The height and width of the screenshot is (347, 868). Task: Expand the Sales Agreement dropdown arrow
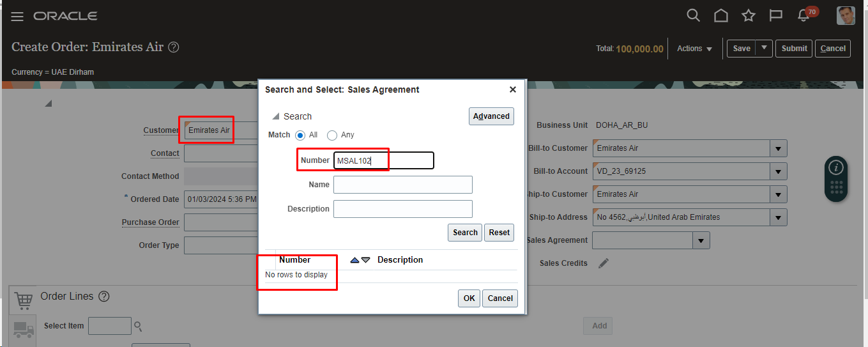click(x=701, y=240)
